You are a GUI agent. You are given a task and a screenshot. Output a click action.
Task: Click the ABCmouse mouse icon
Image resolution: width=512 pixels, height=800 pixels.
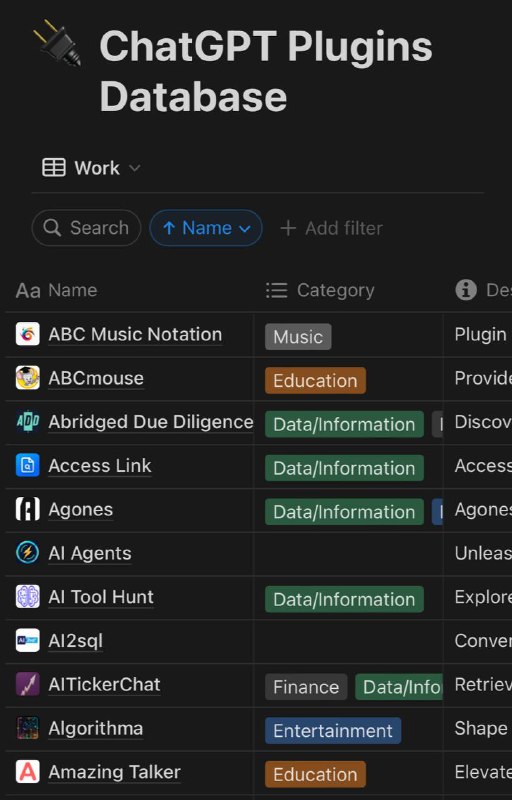pyautogui.click(x=28, y=378)
